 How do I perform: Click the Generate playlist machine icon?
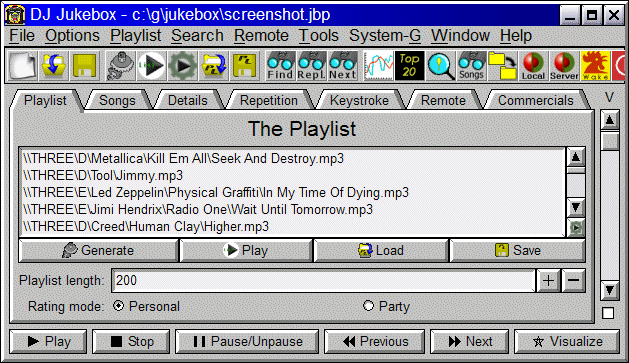(x=121, y=66)
